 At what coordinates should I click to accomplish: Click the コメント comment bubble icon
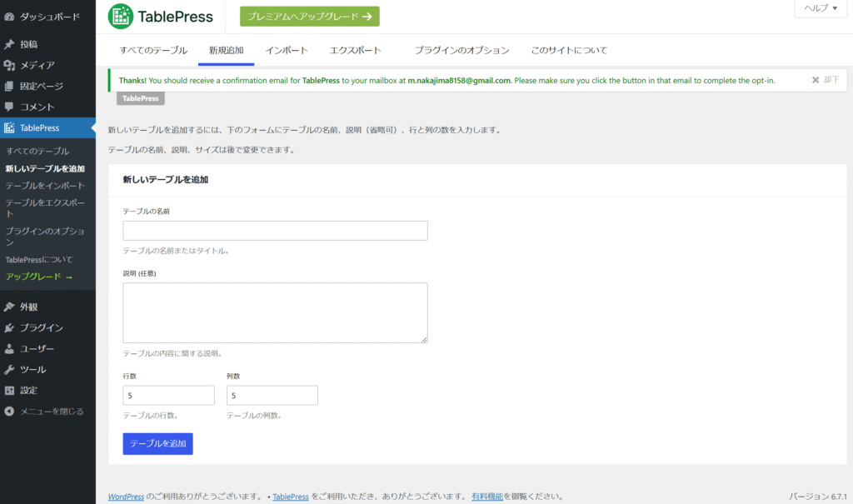coord(9,107)
